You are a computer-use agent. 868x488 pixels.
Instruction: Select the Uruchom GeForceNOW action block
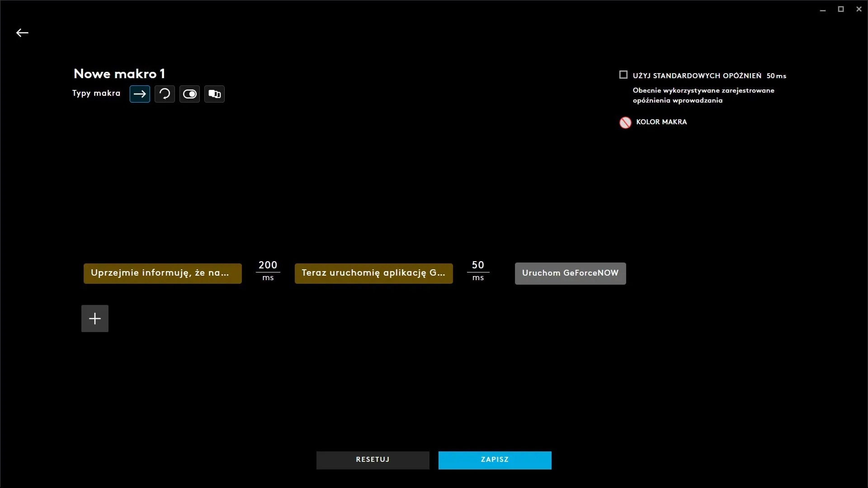point(570,273)
